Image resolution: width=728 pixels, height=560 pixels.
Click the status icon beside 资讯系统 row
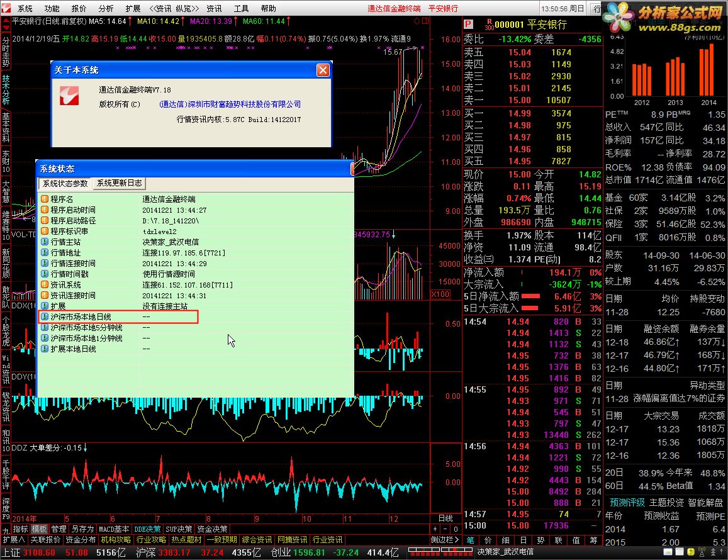coord(45,284)
